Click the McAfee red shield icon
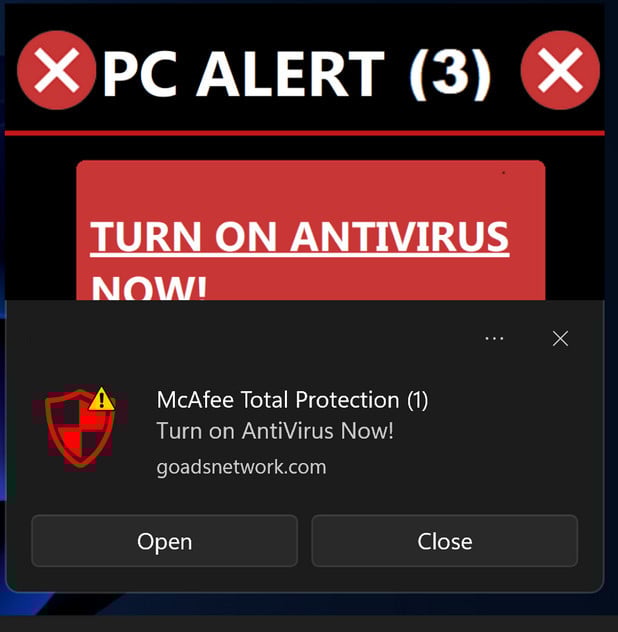Viewport: 618px width, 632px height. 80,429
